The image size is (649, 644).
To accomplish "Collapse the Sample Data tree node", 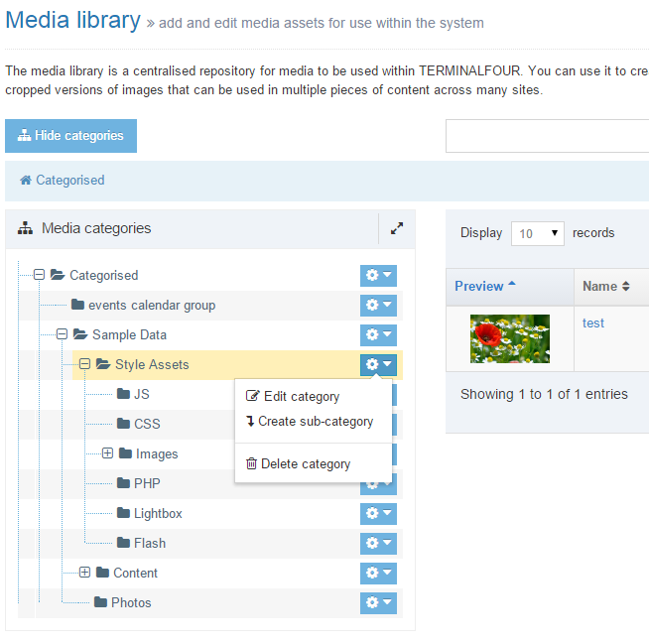I will pyautogui.click(x=62, y=334).
